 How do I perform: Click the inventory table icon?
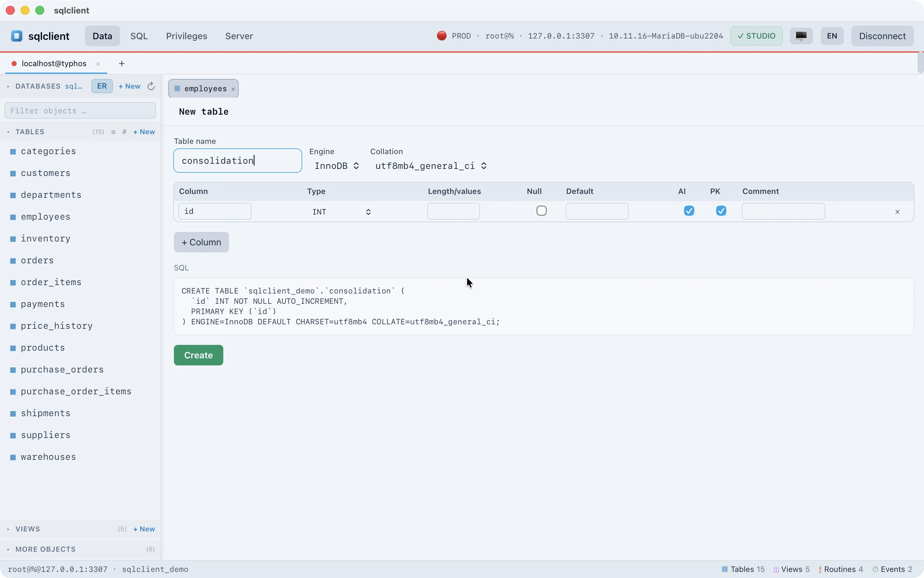pyautogui.click(x=13, y=239)
